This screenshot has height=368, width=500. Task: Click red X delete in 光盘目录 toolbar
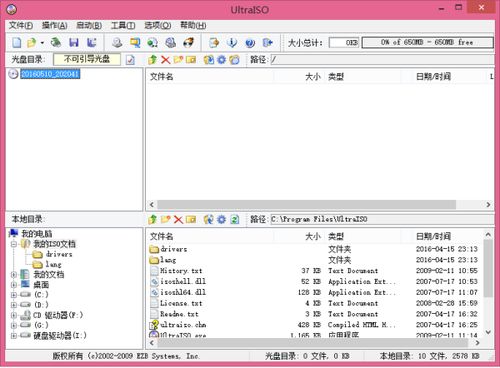point(166,60)
